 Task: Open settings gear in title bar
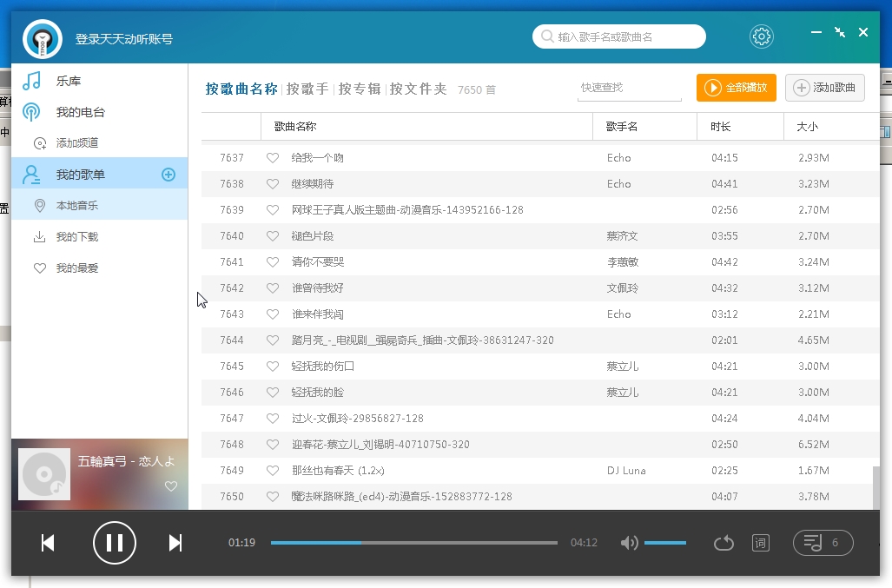(761, 37)
